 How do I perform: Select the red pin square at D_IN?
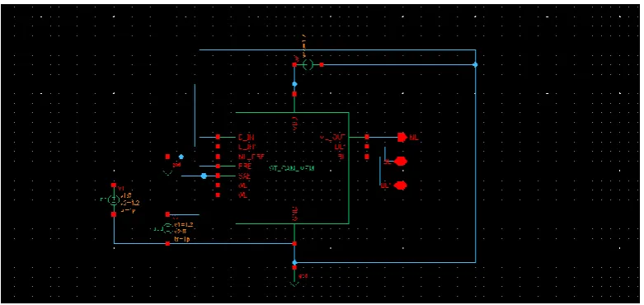(218, 137)
